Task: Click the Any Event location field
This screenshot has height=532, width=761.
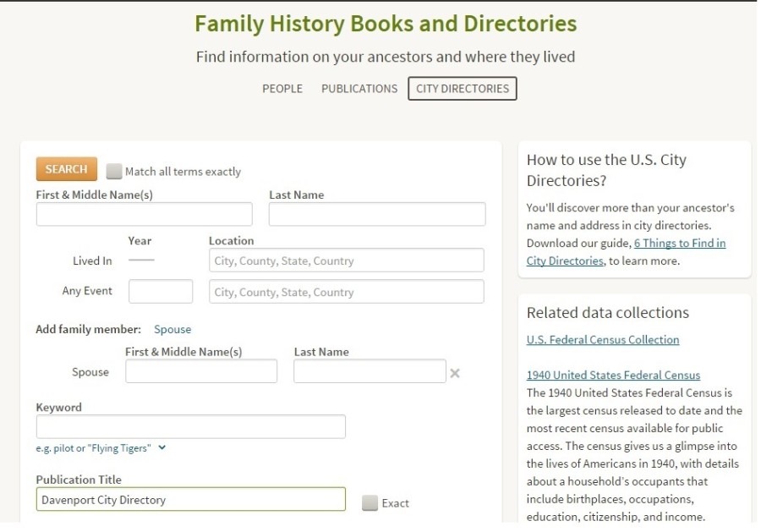Action: pos(347,292)
